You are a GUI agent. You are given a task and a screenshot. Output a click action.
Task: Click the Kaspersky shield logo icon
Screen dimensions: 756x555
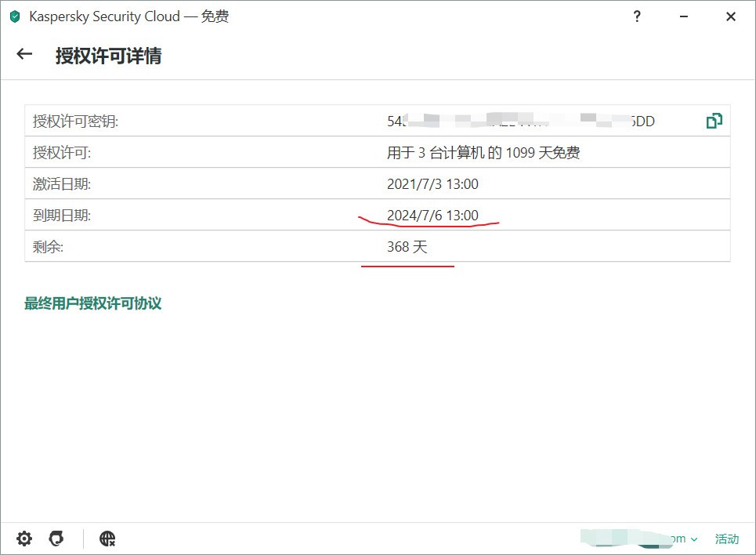point(15,17)
